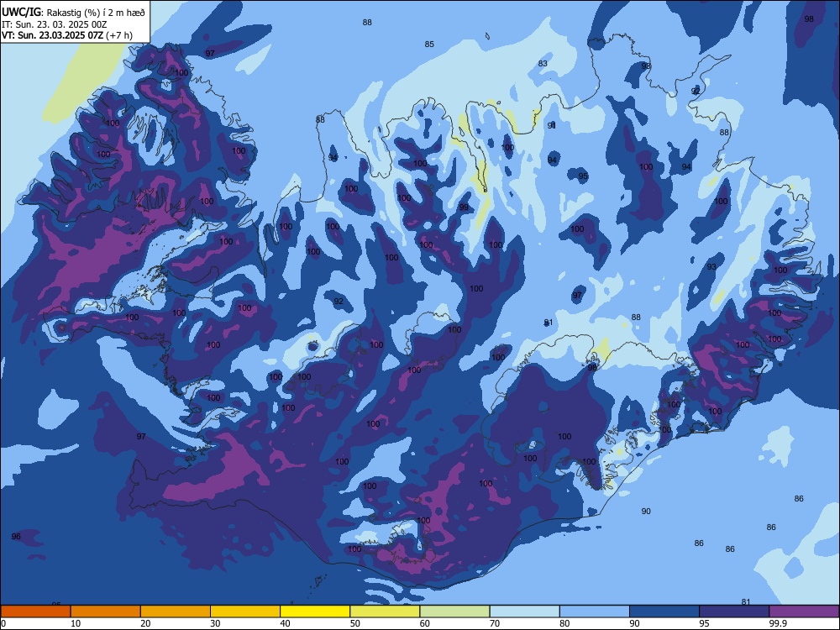
Task: Click the '81' humidity value near the legend
Action: pos(746,601)
